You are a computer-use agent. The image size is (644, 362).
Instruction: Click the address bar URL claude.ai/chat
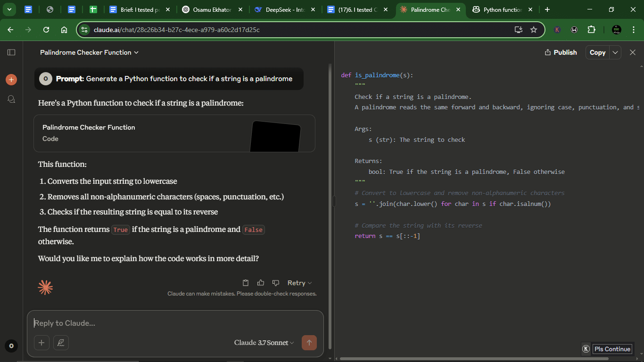(176, 30)
